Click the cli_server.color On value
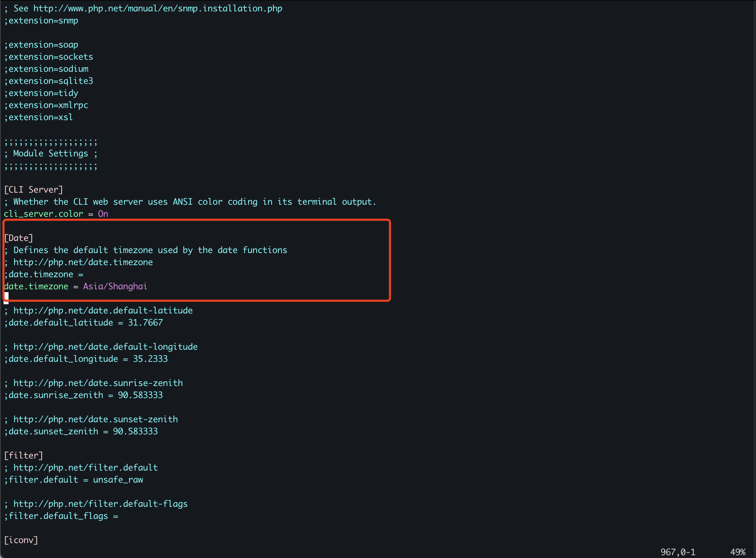 (103, 214)
